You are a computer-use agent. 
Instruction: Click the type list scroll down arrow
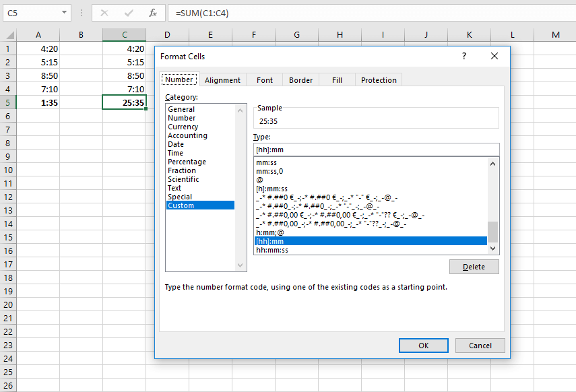coord(493,249)
